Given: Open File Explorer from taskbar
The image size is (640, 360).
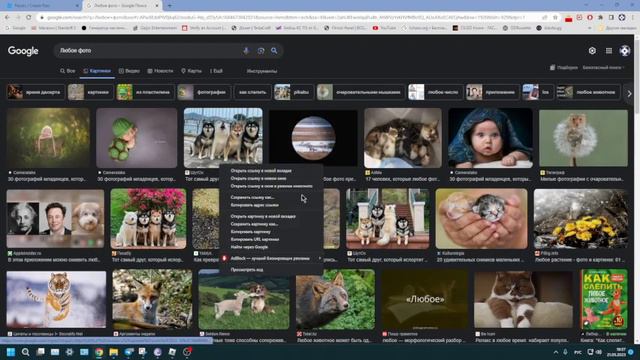Looking at the screenshot, I should 114,352.
